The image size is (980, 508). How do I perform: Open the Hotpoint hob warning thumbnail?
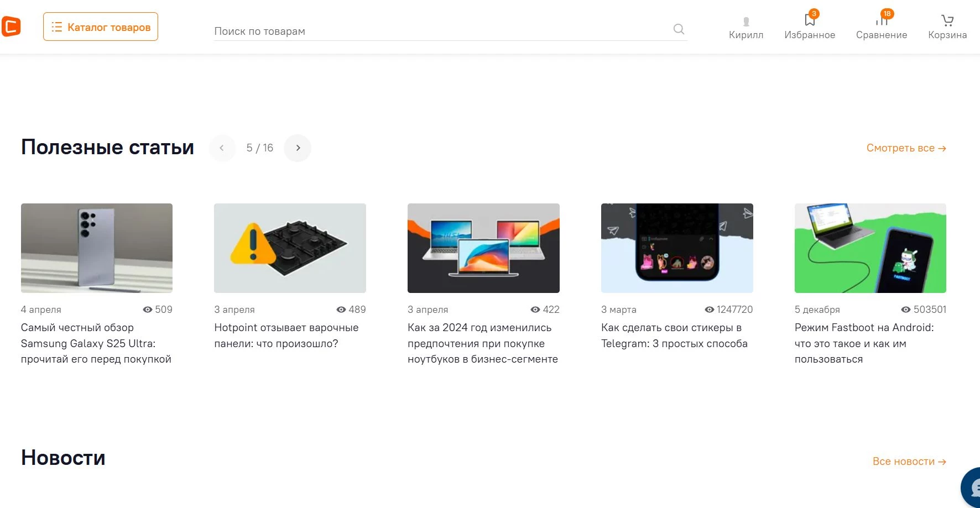[x=290, y=248]
